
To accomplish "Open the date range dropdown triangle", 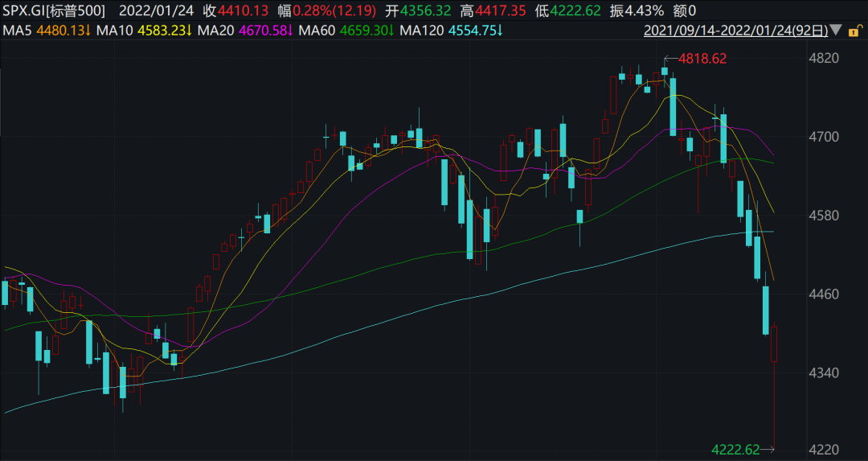I will tap(836, 30).
